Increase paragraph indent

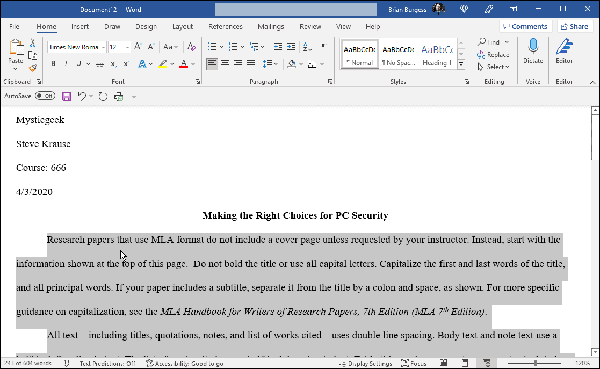click(291, 47)
